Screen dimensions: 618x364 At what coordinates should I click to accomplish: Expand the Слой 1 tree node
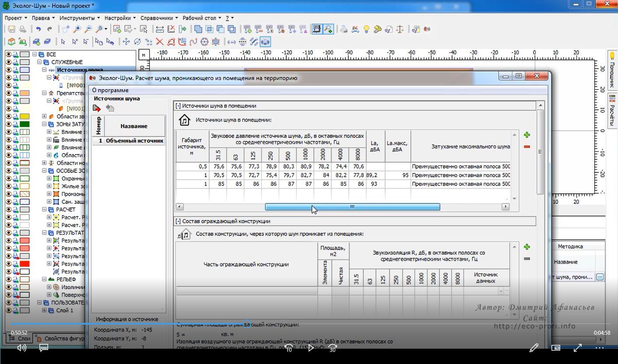[x=44, y=310]
